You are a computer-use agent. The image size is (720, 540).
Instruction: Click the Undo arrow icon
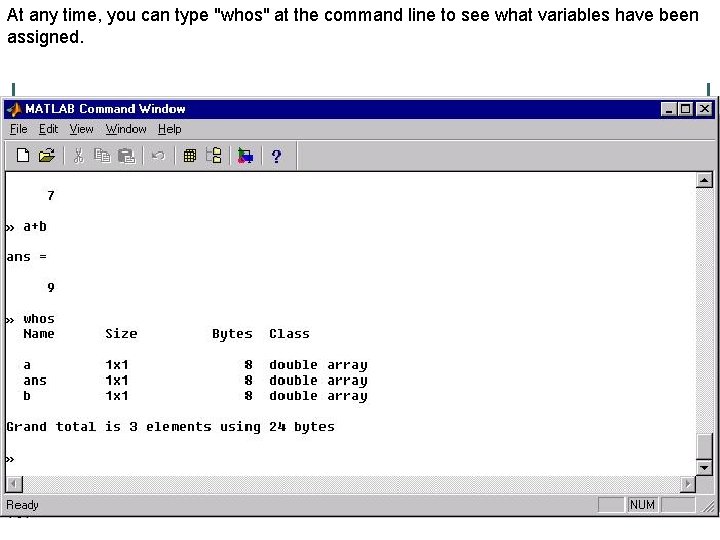coord(158,156)
